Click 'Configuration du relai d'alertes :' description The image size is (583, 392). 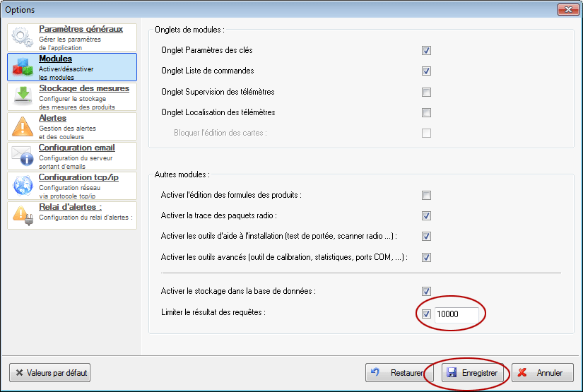click(x=86, y=218)
